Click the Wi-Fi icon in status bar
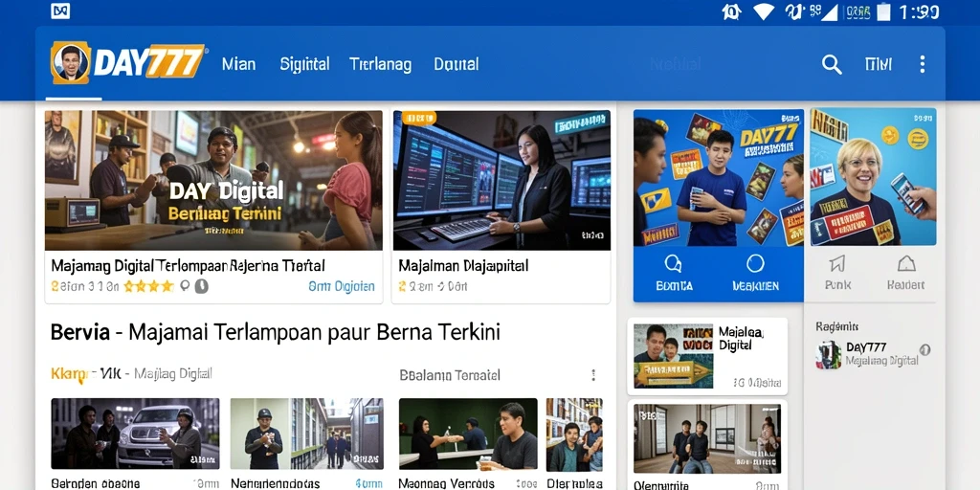This screenshot has width=980, height=490. 764,11
